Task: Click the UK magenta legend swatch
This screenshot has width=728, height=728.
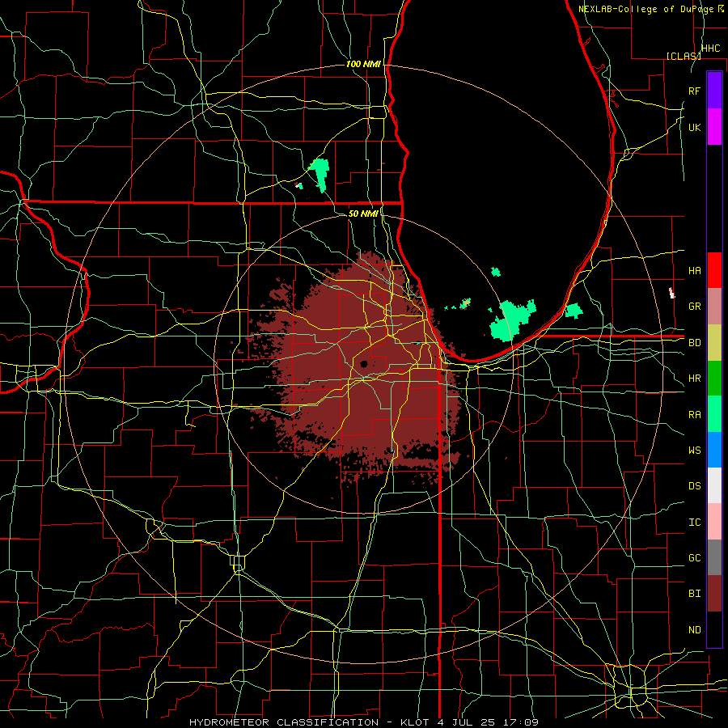Action: (x=714, y=127)
